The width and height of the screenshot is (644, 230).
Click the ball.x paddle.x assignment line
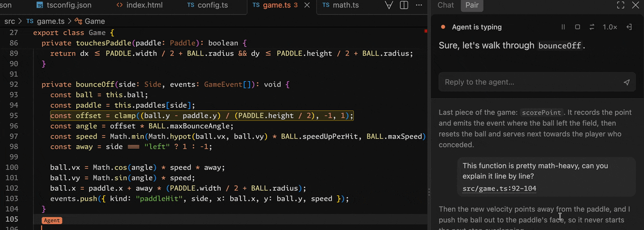pos(178,188)
